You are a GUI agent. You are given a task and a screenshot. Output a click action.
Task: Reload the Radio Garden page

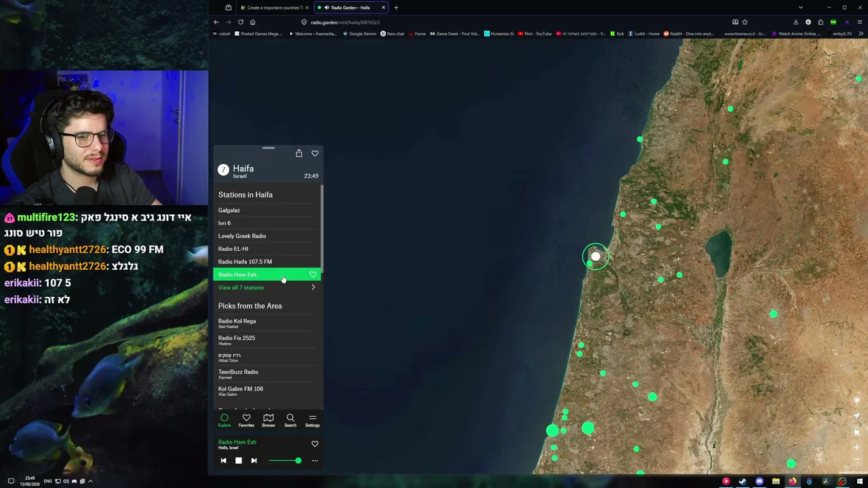coord(240,22)
